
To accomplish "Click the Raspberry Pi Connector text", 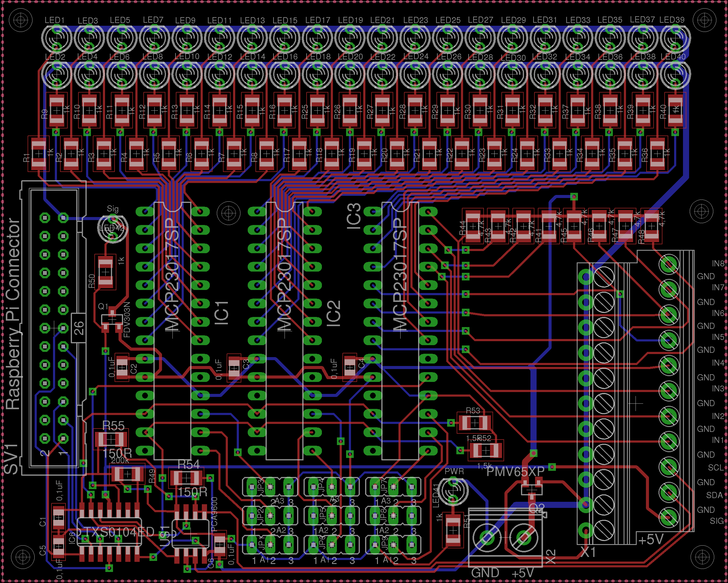I will pyautogui.click(x=13, y=314).
